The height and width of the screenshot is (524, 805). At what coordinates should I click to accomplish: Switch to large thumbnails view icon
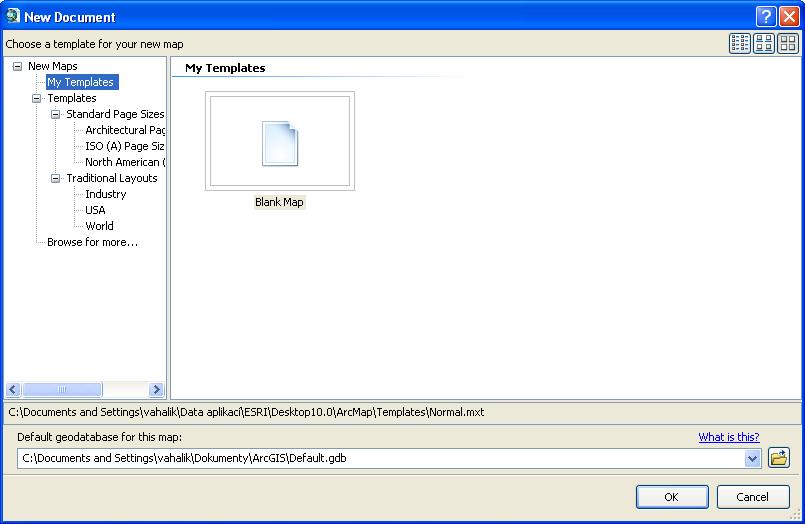point(788,44)
